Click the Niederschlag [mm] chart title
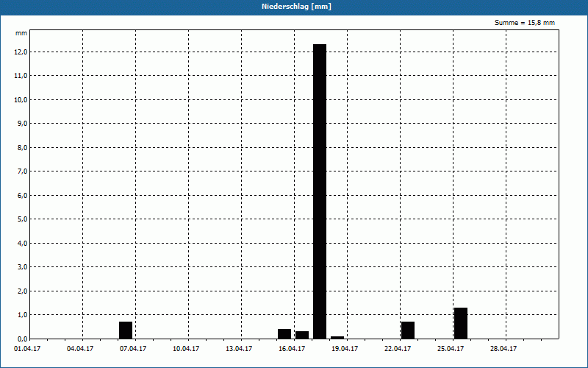Screen dimensions: 588x368 point(296,7)
